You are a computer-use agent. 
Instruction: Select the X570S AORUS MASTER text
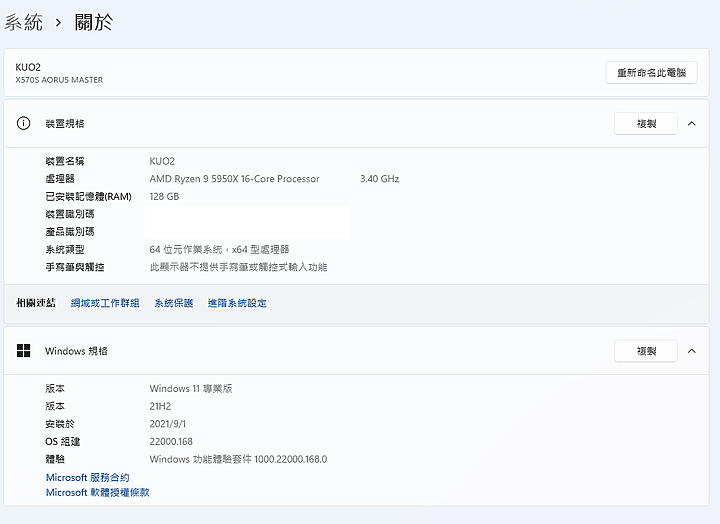coord(59,80)
